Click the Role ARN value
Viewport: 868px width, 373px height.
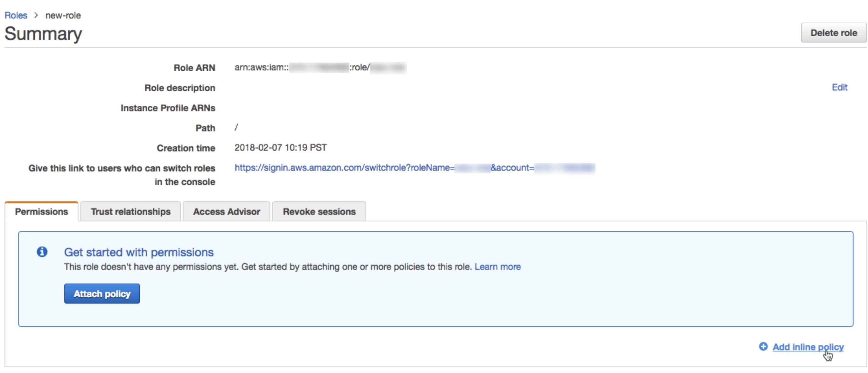(320, 67)
